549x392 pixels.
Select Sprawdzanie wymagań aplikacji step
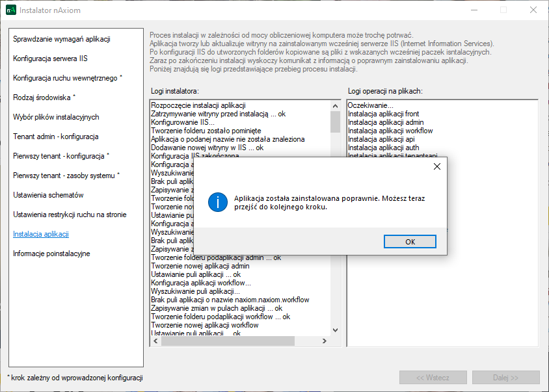tap(62, 39)
